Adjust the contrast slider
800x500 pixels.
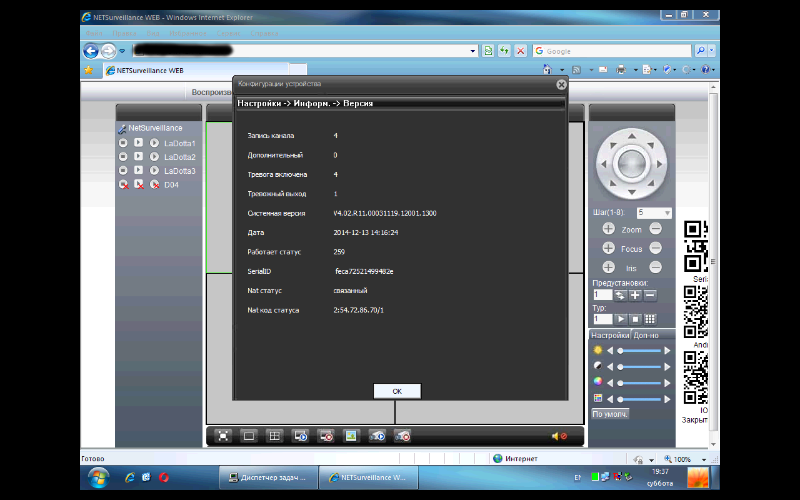[640, 367]
